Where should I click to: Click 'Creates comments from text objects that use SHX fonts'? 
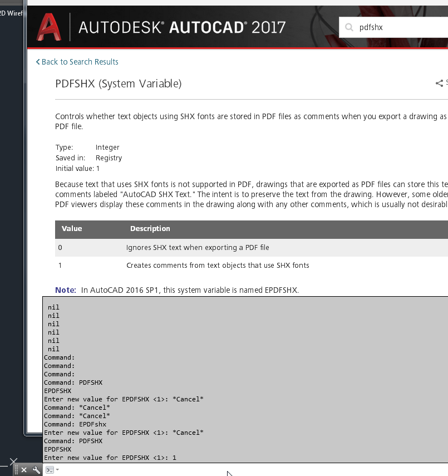[218, 266]
